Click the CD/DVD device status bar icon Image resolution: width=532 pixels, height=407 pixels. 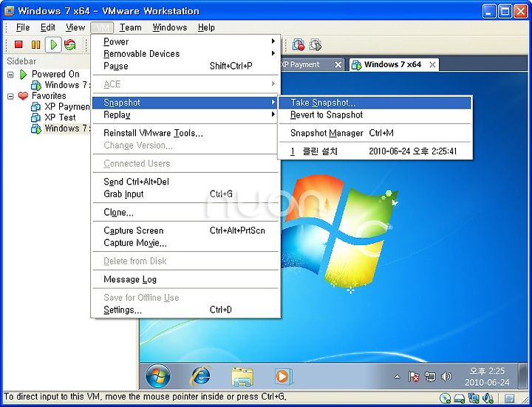pyautogui.click(x=445, y=398)
